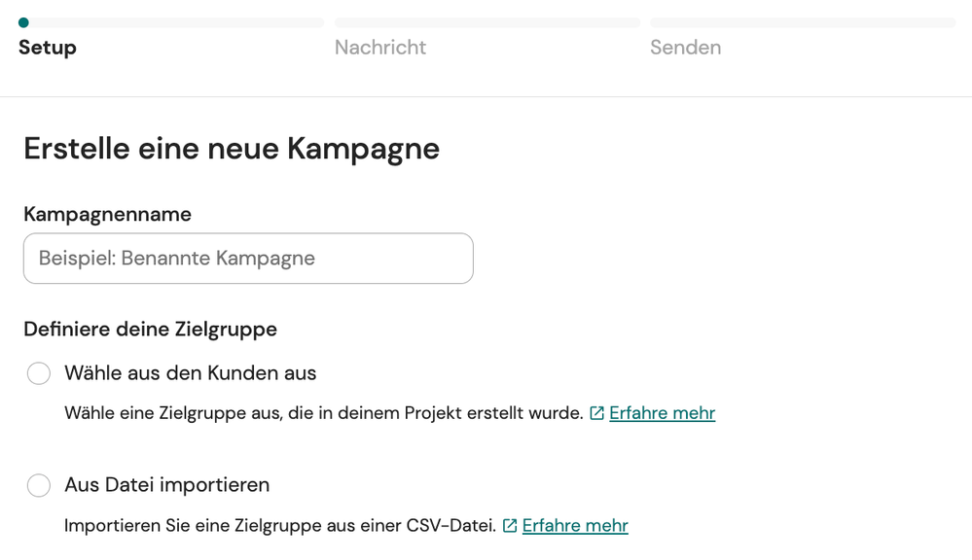Click the "Importieren Sie eine Zielgruppe" description text
Image resolution: width=972 pixels, height=560 pixels.
point(280,526)
